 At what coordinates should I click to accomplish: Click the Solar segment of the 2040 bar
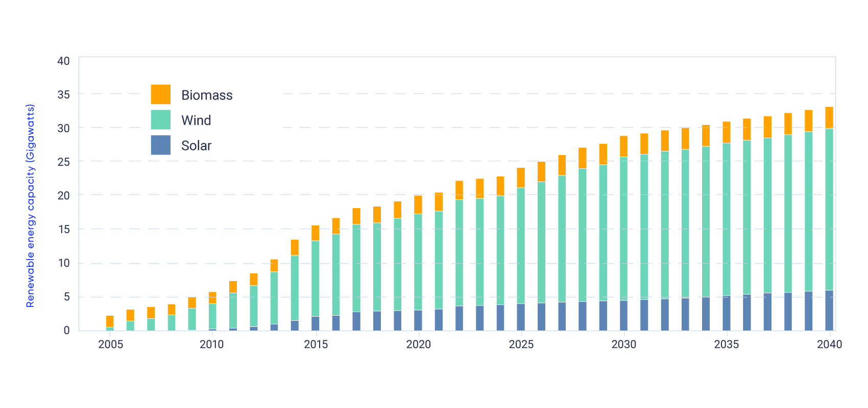pos(829,311)
